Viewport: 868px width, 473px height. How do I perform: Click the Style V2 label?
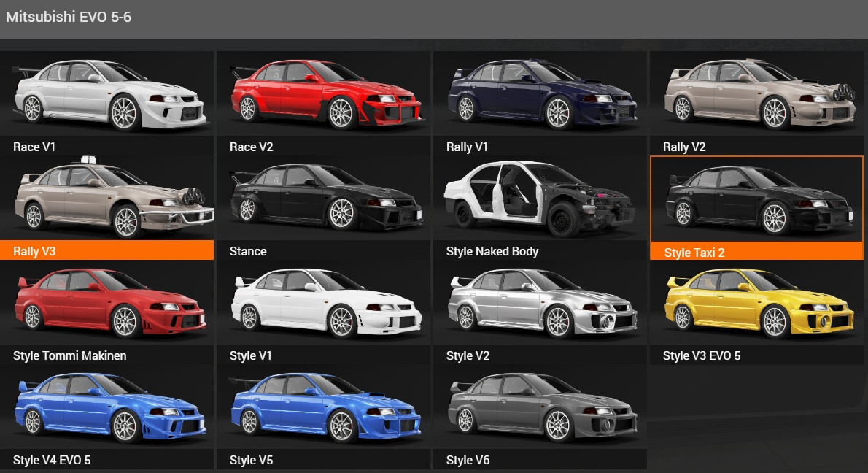pos(468,355)
